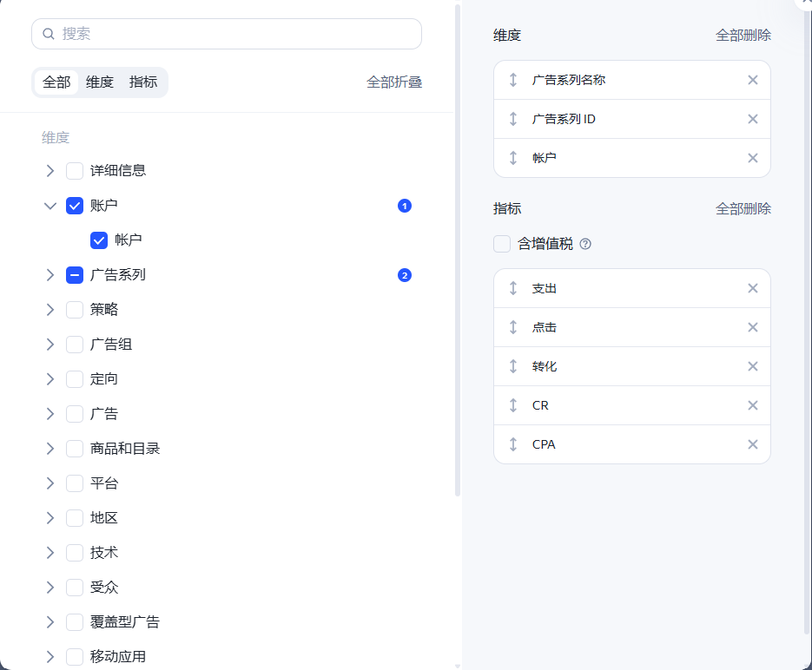Check the 技术 checkbox
The width and height of the screenshot is (812, 670).
(75, 553)
